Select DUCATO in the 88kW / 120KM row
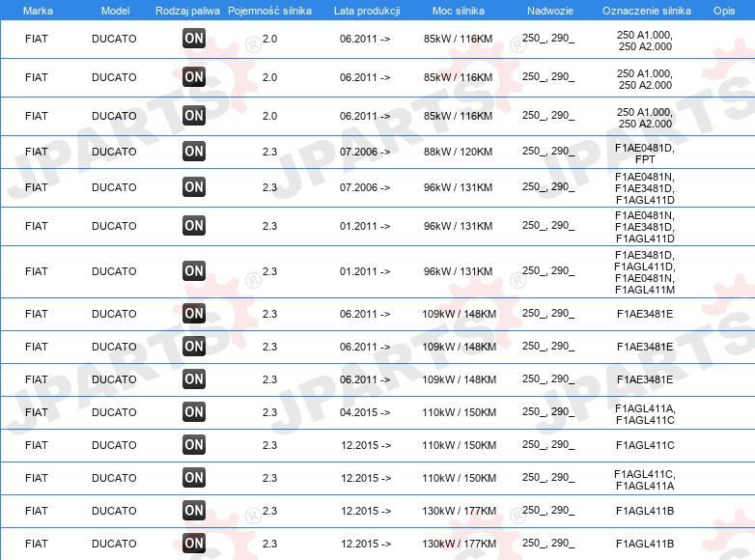755x560 pixels. 114,152
